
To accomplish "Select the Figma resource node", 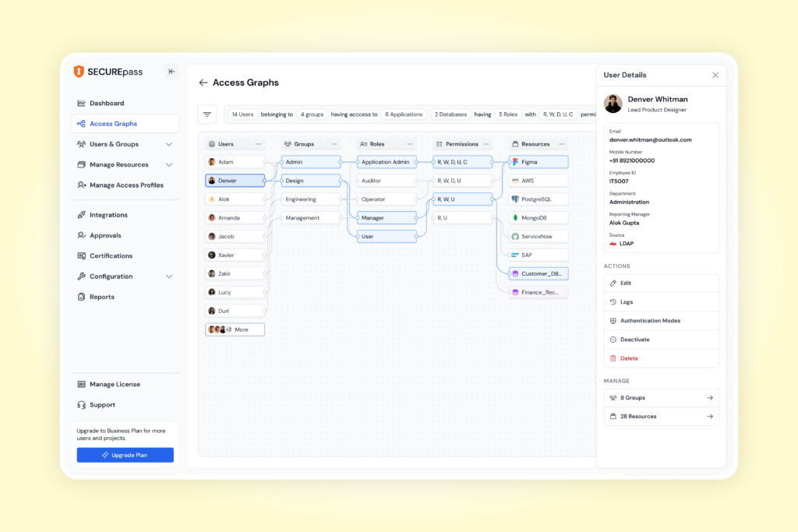I will [538, 162].
